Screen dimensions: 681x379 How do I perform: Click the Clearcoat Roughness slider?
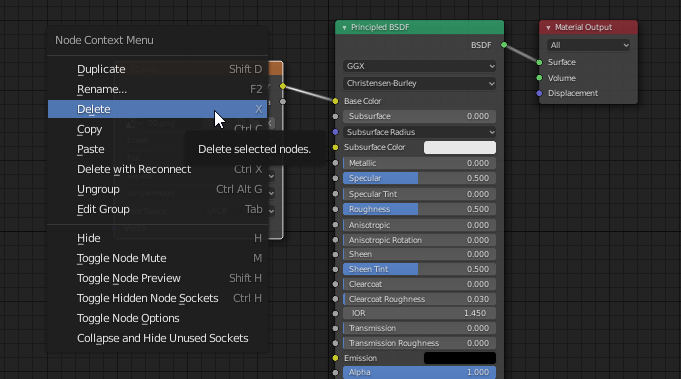point(420,299)
